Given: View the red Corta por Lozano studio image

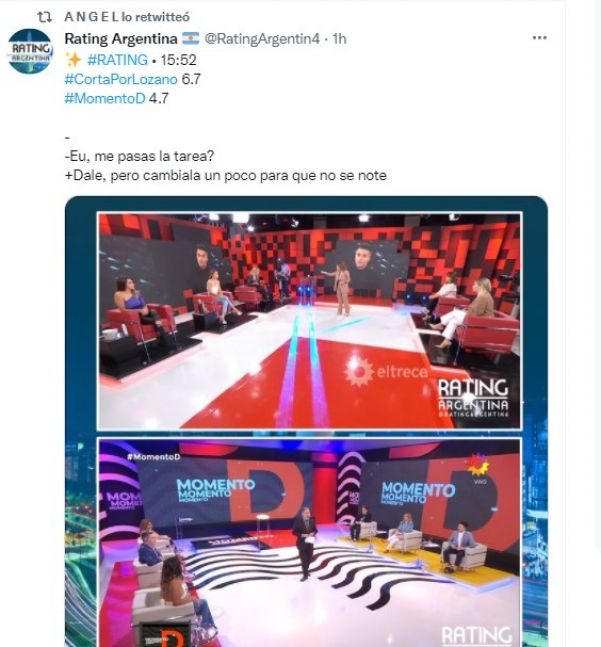Looking at the screenshot, I should (x=310, y=321).
